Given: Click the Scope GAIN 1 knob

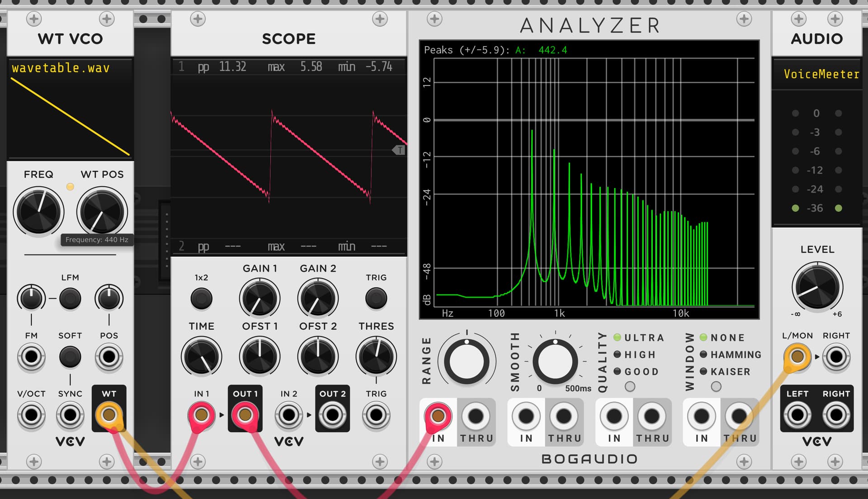Looking at the screenshot, I should point(259,298).
